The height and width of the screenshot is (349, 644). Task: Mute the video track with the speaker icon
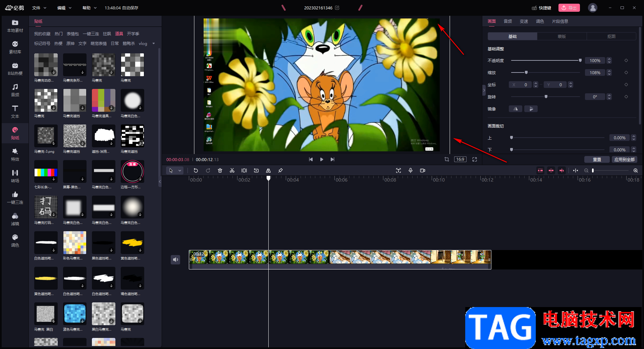(175, 259)
